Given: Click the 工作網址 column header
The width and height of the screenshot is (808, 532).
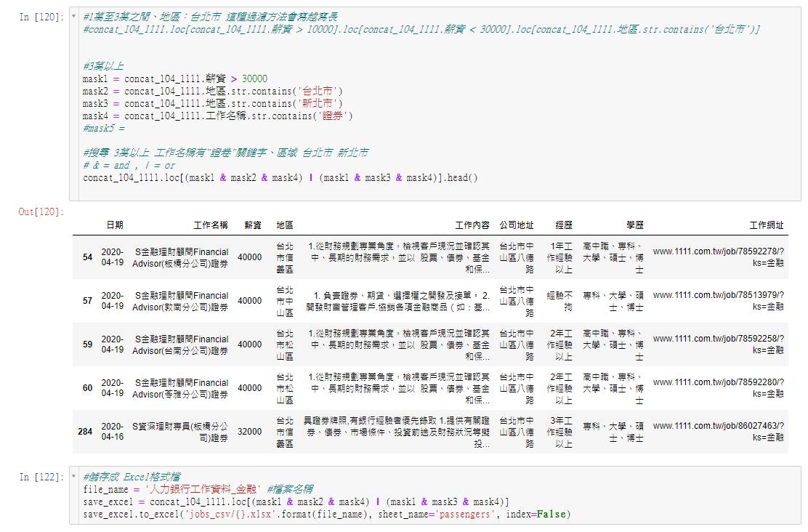Looking at the screenshot, I should tap(767, 225).
